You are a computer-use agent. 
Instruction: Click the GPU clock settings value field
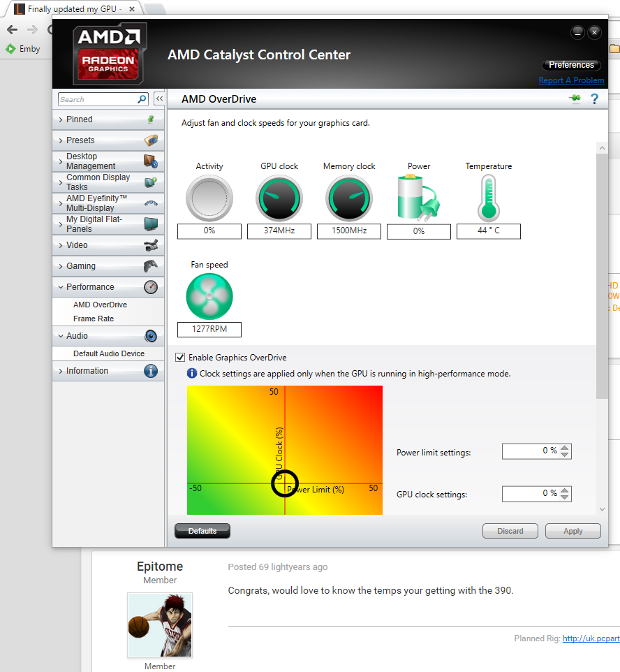point(531,494)
